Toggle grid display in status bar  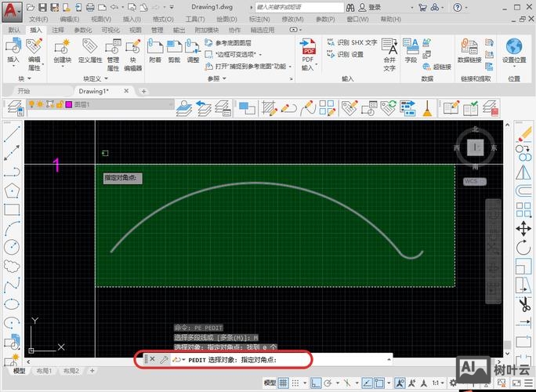point(284,383)
